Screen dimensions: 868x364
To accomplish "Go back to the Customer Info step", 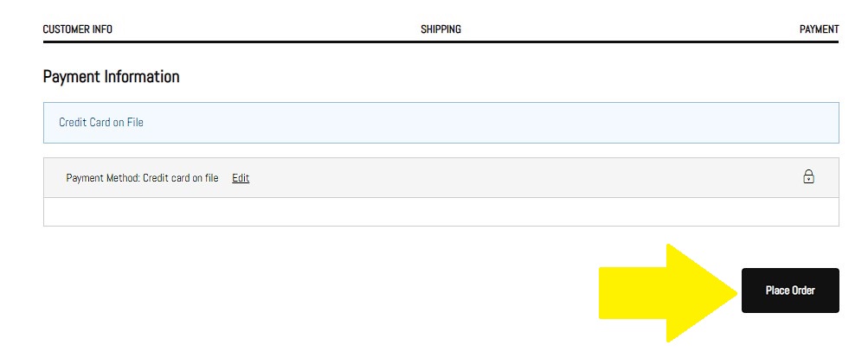I will [78, 29].
